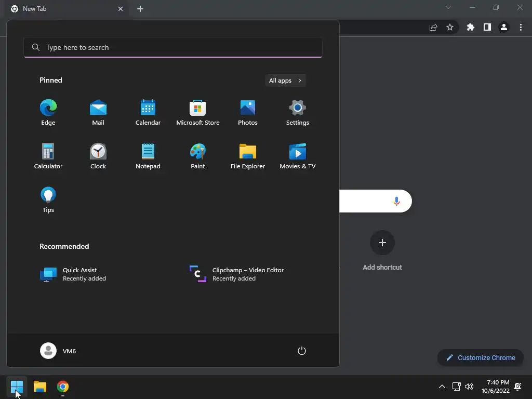Bookmark this tab with the star icon
532x399 pixels.
450,27
